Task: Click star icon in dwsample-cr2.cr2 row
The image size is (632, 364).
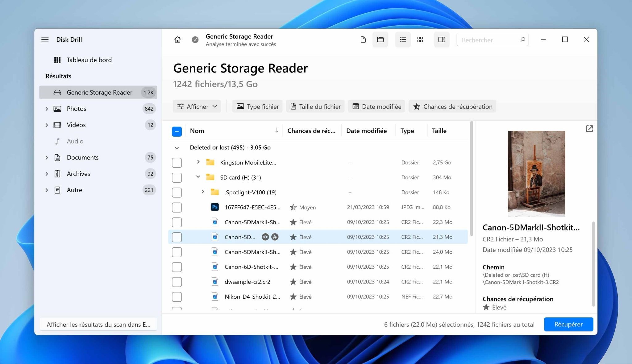Action: 293,282
